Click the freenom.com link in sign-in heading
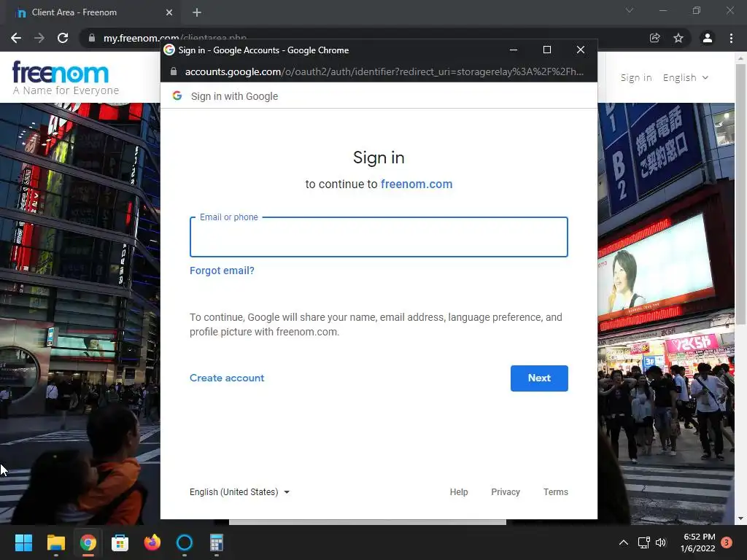 coord(417,184)
